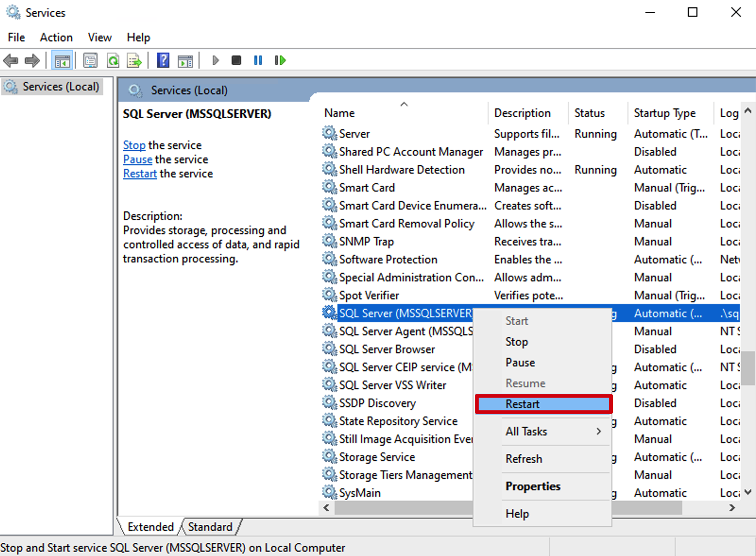The height and width of the screenshot is (556, 756).
Task: Sort by the Name column header
Action: [404, 113]
